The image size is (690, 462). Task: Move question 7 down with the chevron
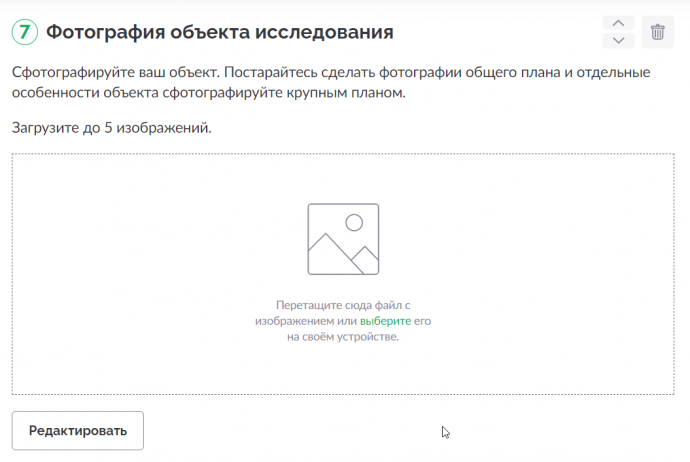(618, 40)
